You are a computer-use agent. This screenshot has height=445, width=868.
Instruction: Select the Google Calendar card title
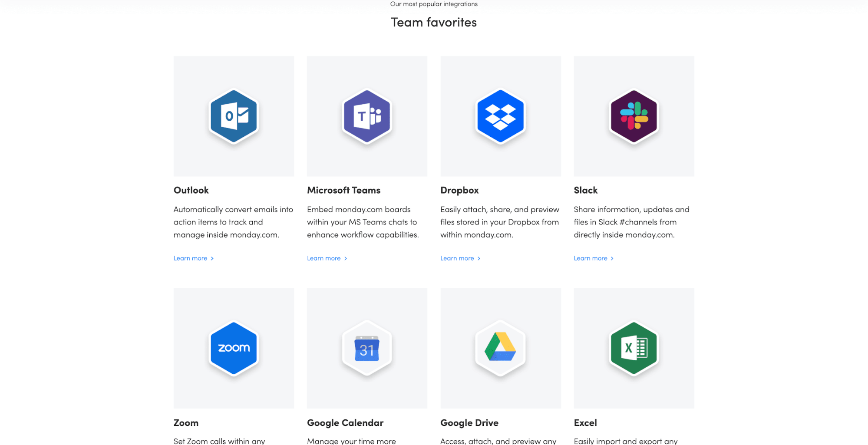(x=345, y=423)
